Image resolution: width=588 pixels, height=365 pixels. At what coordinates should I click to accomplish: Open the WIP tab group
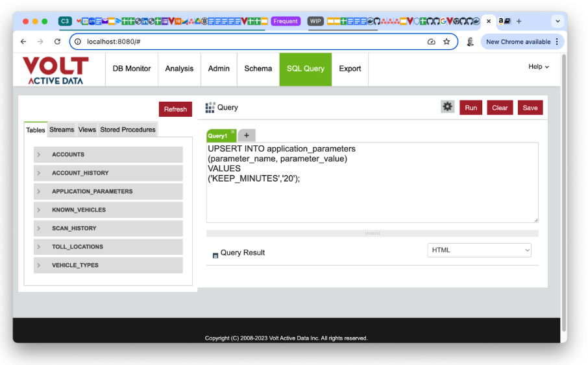315,21
